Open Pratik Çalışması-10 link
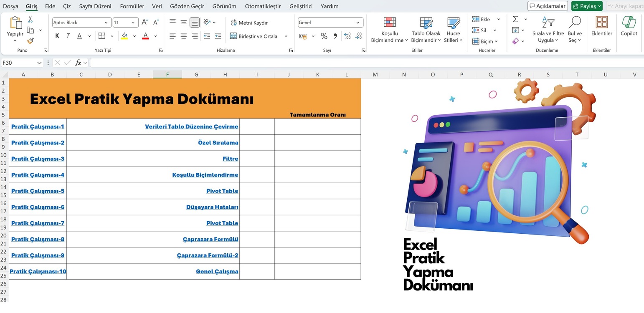 point(38,271)
